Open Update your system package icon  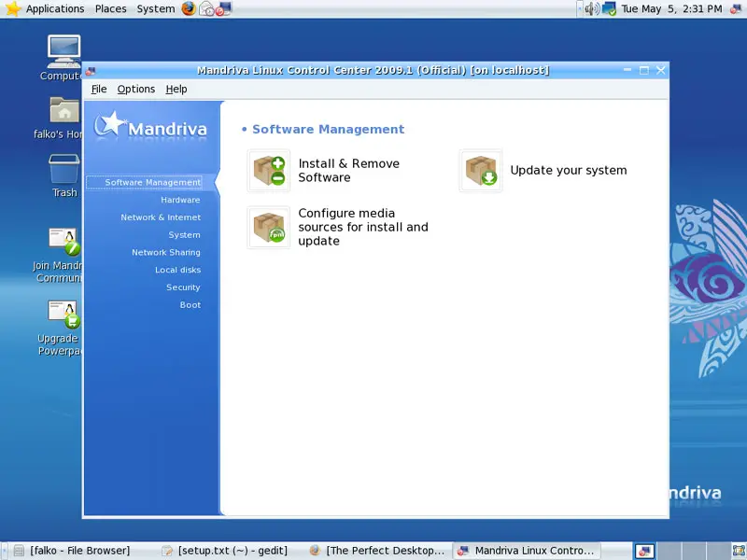(x=481, y=171)
